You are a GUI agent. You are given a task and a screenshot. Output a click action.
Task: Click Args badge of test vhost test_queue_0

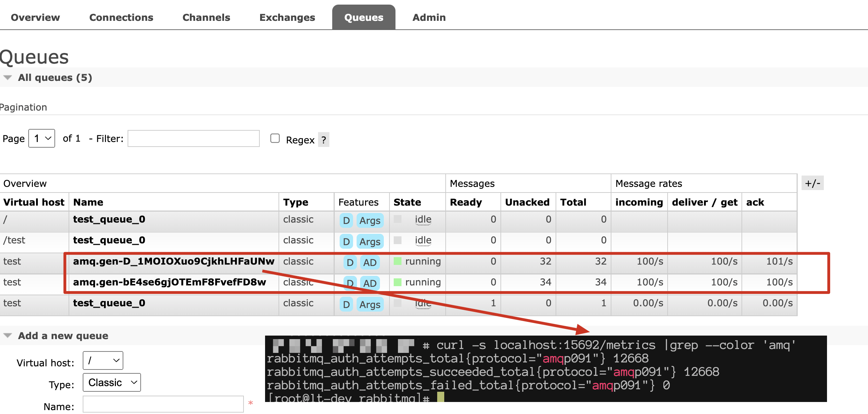(x=370, y=304)
